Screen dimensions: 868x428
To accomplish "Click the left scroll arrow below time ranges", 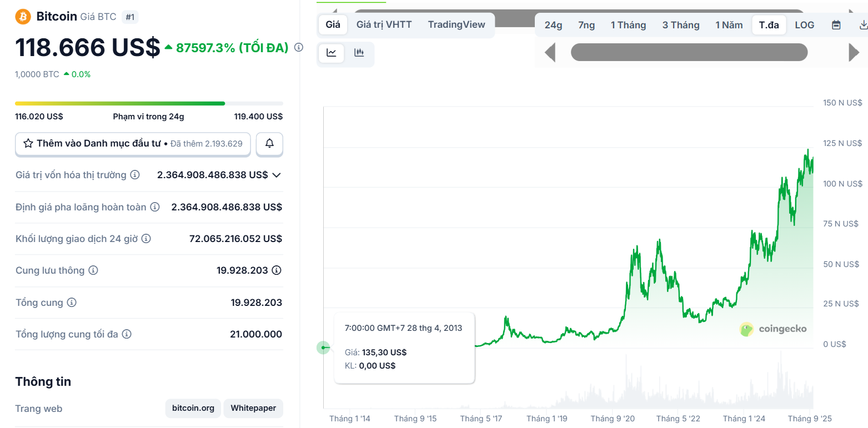I will pyautogui.click(x=550, y=53).
